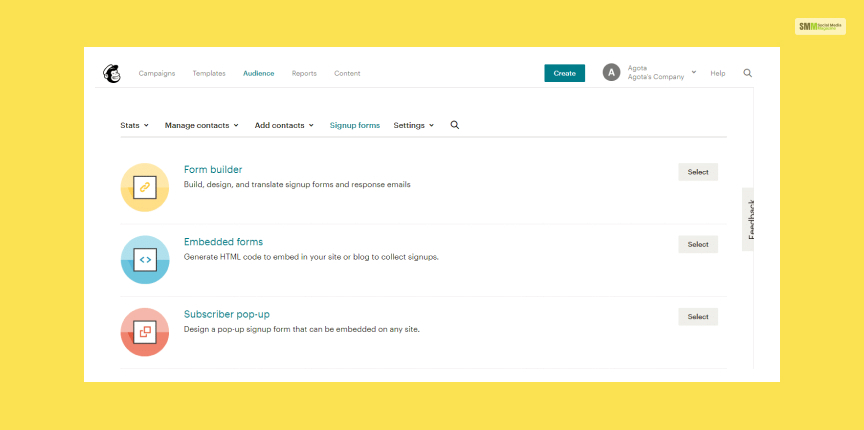
Task: Click the user avatar circle
Action: tap(611, 73)
